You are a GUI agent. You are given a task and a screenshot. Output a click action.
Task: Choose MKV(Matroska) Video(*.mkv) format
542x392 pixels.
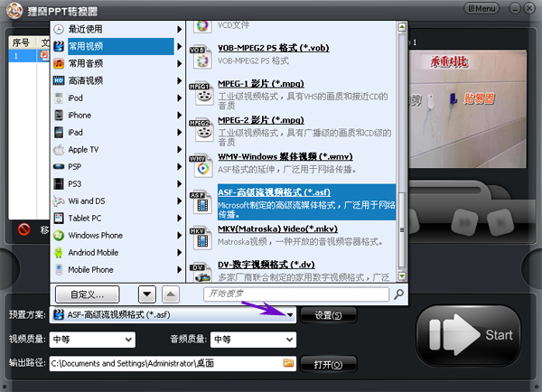click(x=277, y=229)
